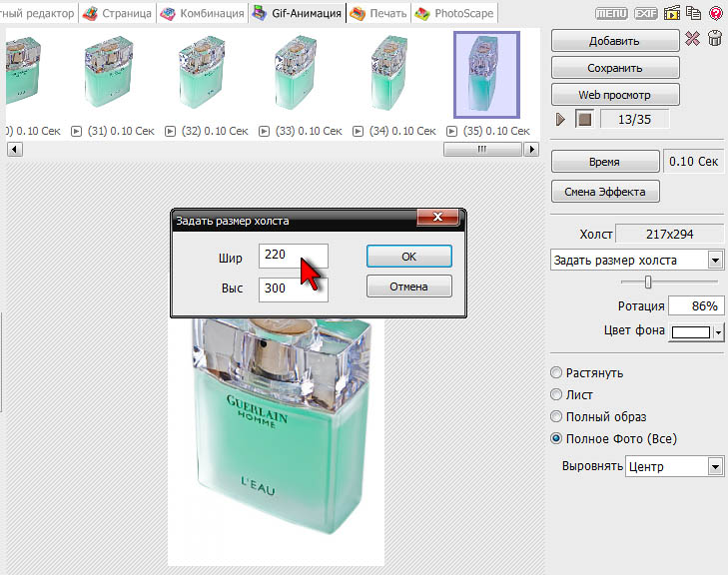Image resolution: width=728 pixels, height=575 pixels.
Task: Play the animation preview
Action: [x=561, y=119]
